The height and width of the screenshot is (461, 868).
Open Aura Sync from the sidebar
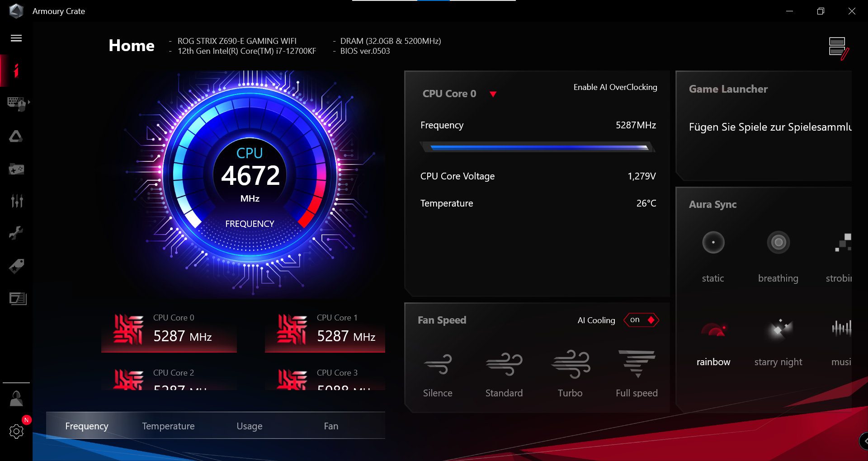point(16,136)
